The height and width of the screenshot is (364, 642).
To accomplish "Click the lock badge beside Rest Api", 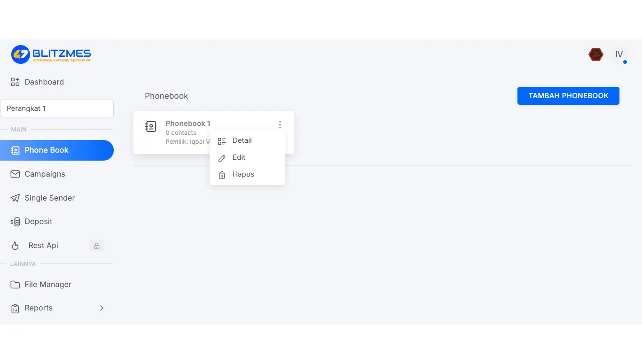I will (97, 246).
